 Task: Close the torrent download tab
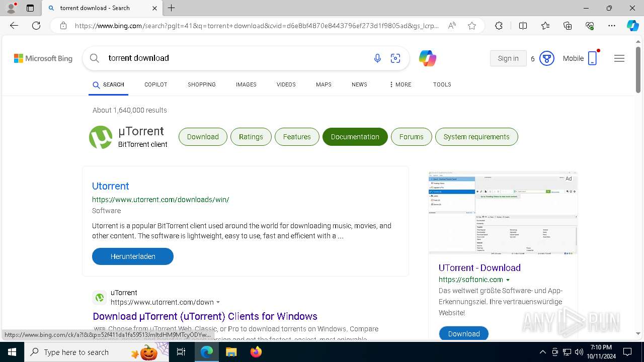pyautogui.click(x=154, y=8)
